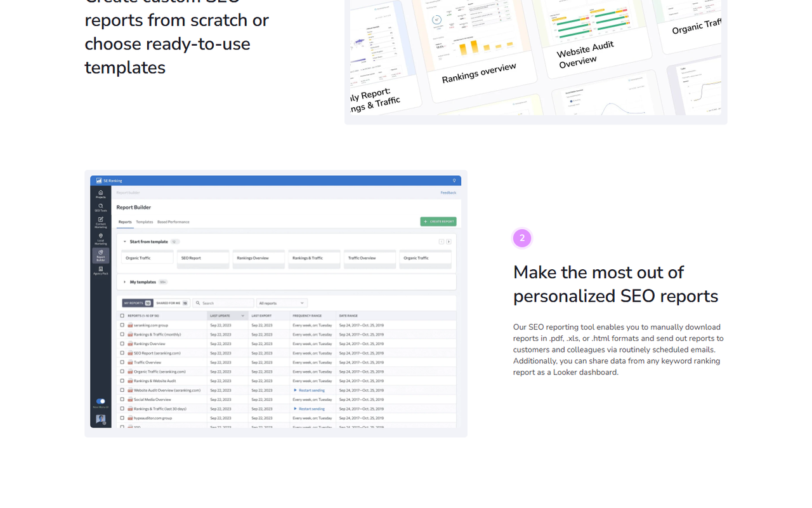Switch to the Reports tab
Image resolution: width=812 pixels, height=508 pixels.
[125, 222]
